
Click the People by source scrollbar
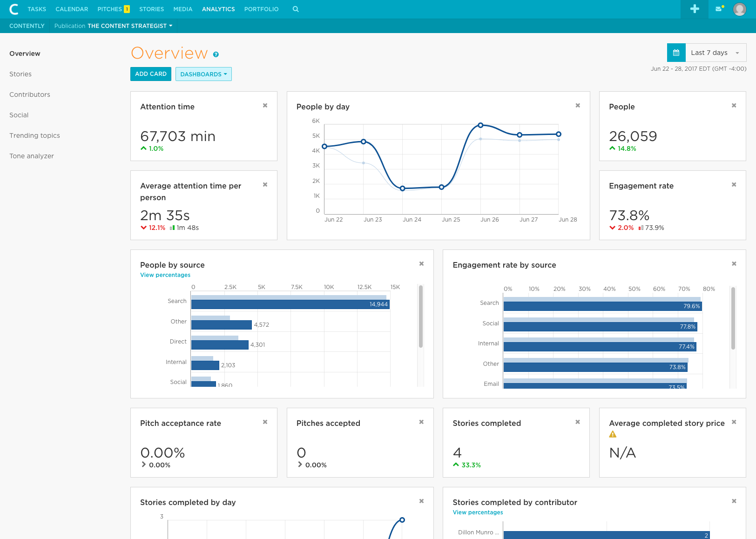click(421, 317)
